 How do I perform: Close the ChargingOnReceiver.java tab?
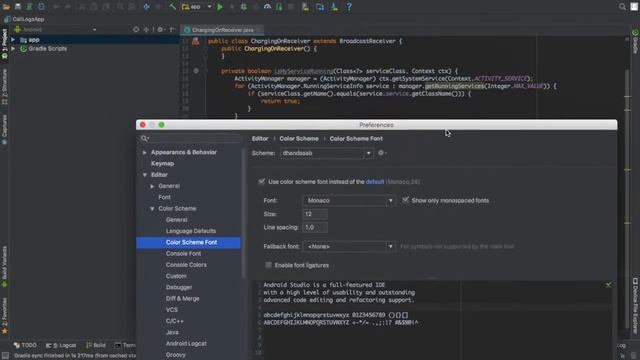[258, 30]
